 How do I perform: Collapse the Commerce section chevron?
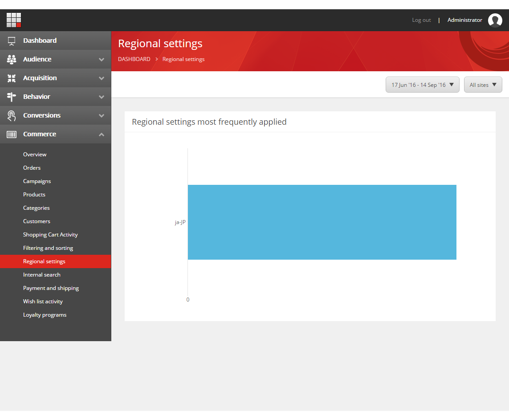click(102, 134)
